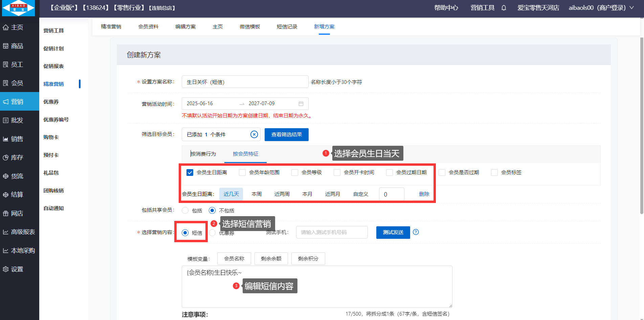644x320 pixels.
Task: Enable the 会员等级 checkbox
Action: click(x=295, y=173)
